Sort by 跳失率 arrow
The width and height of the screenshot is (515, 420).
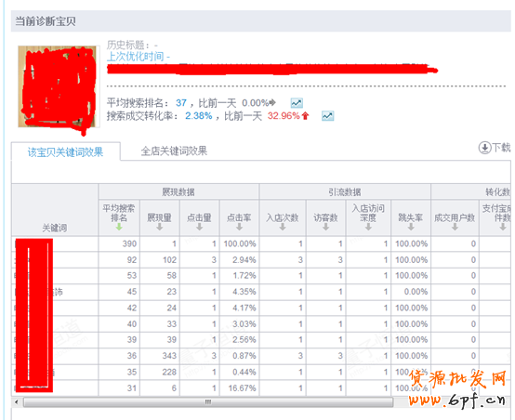[x=411, y=227]
